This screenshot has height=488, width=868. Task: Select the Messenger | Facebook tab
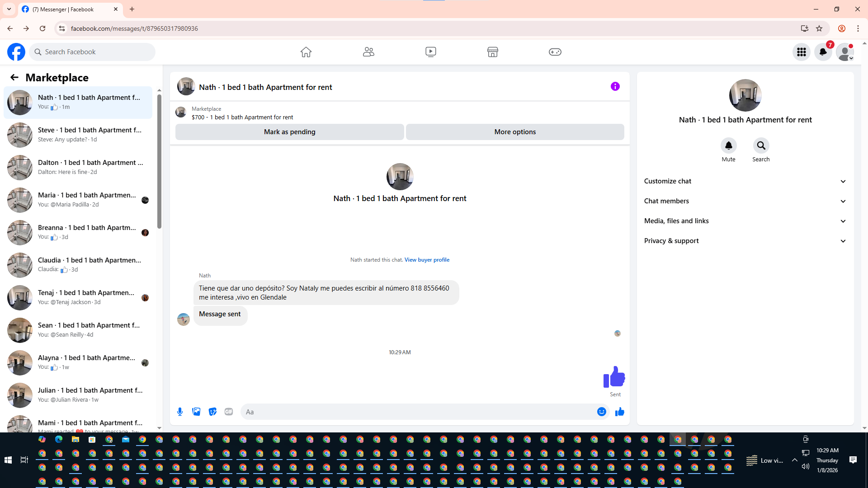70,9
